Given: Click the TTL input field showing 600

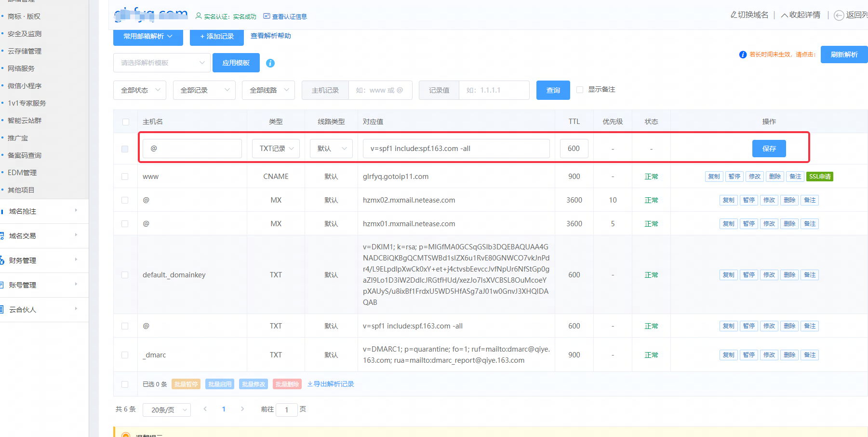Looking at the screenshot, I should click(574, 149).
